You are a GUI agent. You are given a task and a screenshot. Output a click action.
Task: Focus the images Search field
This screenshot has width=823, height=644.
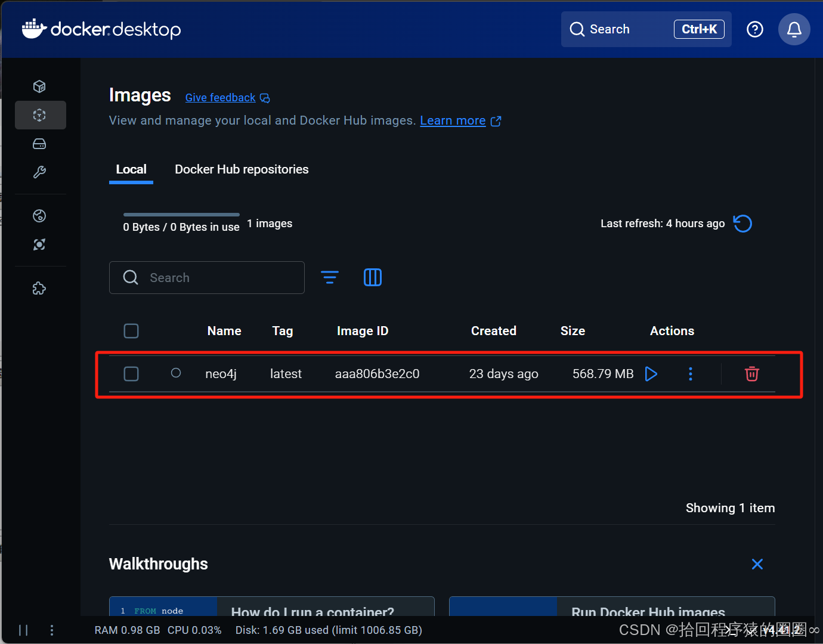pyautogui.click(x=207, y=277)
